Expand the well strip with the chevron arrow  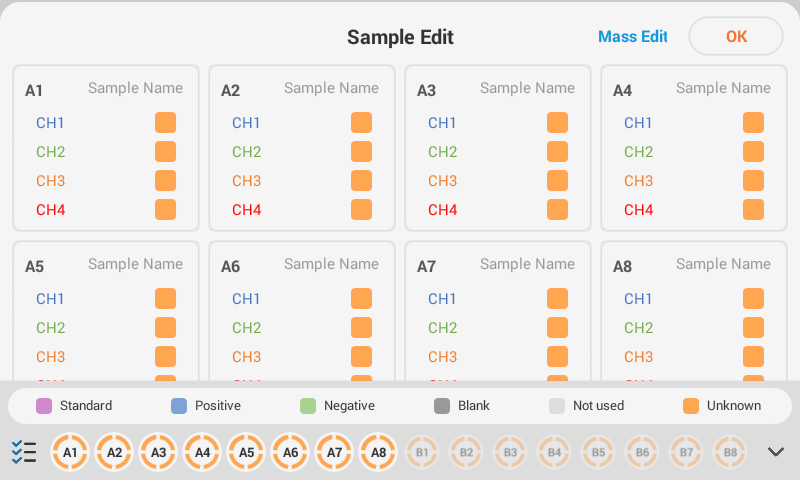[x=776, y=452]
